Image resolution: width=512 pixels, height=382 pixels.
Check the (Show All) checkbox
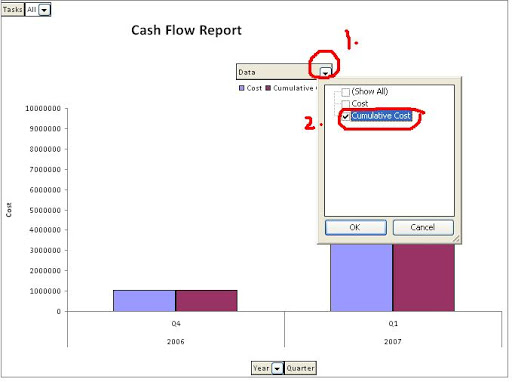pos(346,92)
